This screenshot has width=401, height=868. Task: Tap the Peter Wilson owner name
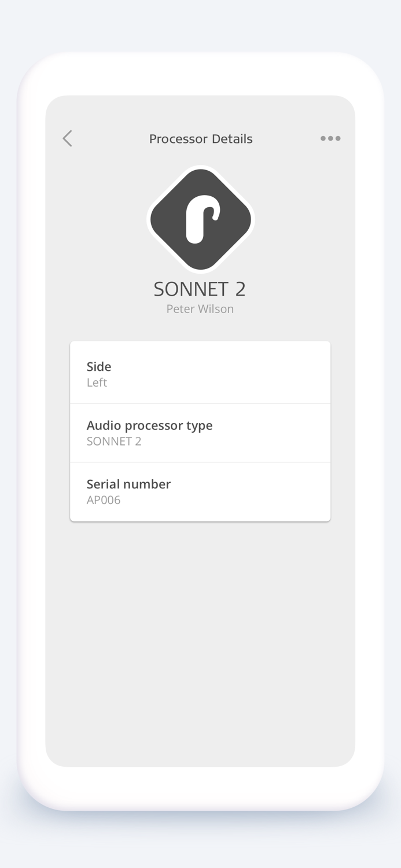point(199,308)
